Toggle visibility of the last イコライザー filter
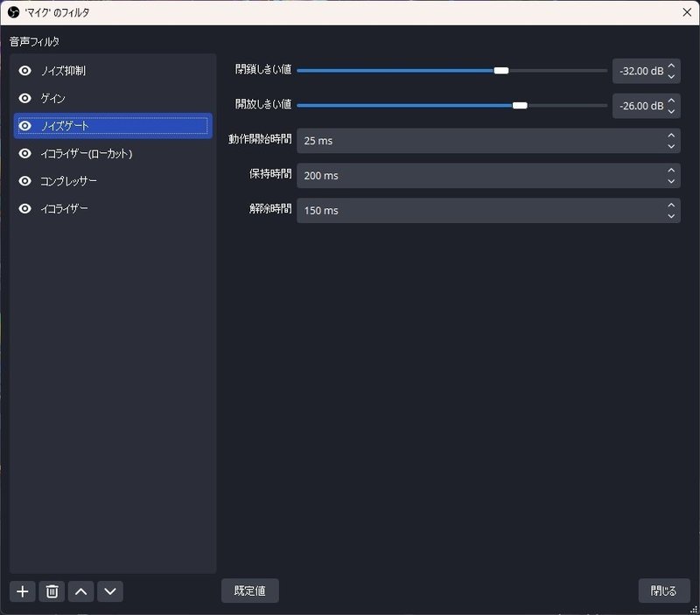700x615 pixels. pyautogui.click(x=25, y=208)
